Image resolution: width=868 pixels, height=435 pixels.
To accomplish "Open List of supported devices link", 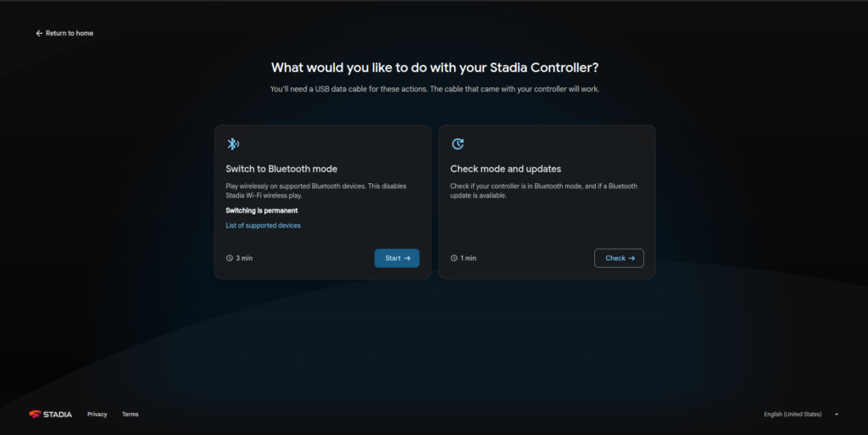I will (x=263, y=226).
